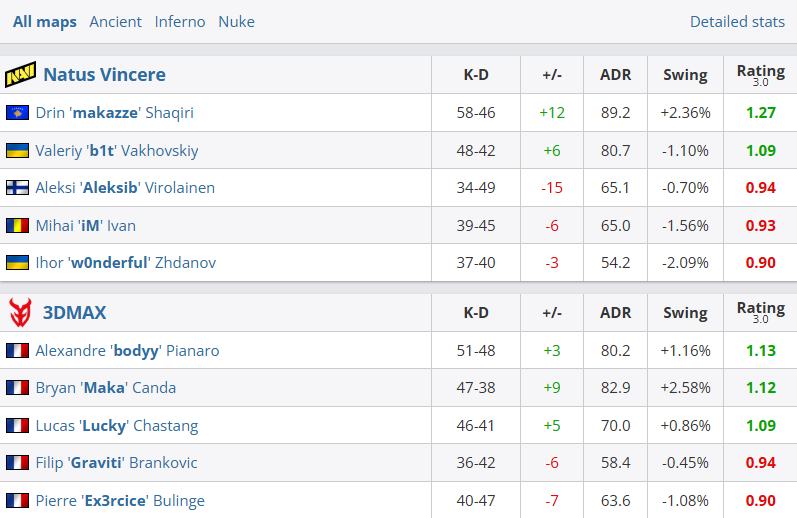Switch to the Ancient map tab

(115, 22)
